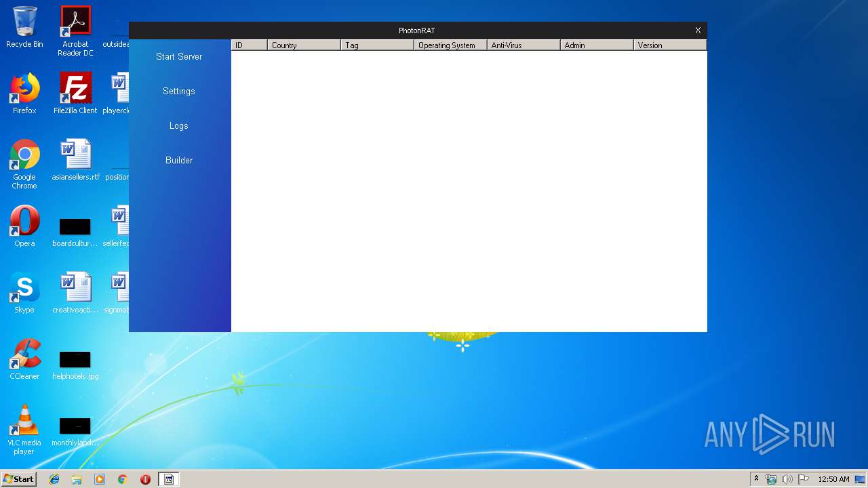
Task: Open Windows Explorer from taskbar
Action: (x=77, y=479)
